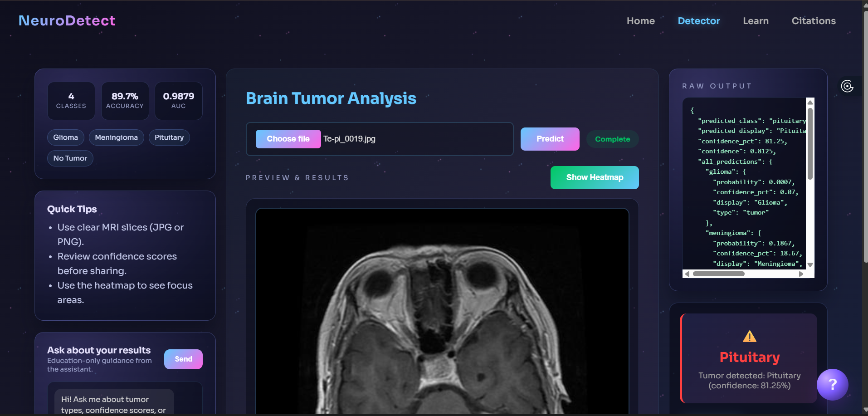
Task: Click the NeuroDetect logo
Action: [x=67, y=20]
